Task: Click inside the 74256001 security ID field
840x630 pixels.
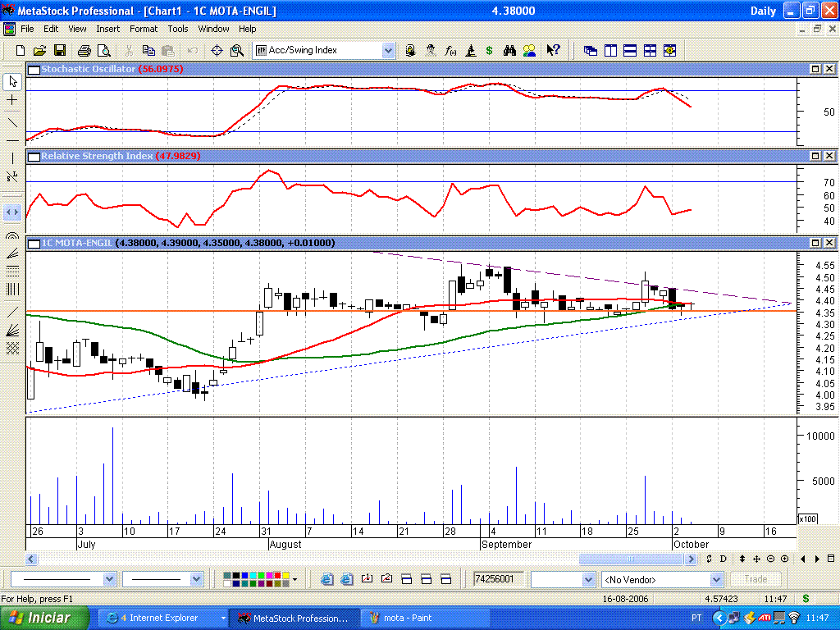Action: click(x=496, y=579)
